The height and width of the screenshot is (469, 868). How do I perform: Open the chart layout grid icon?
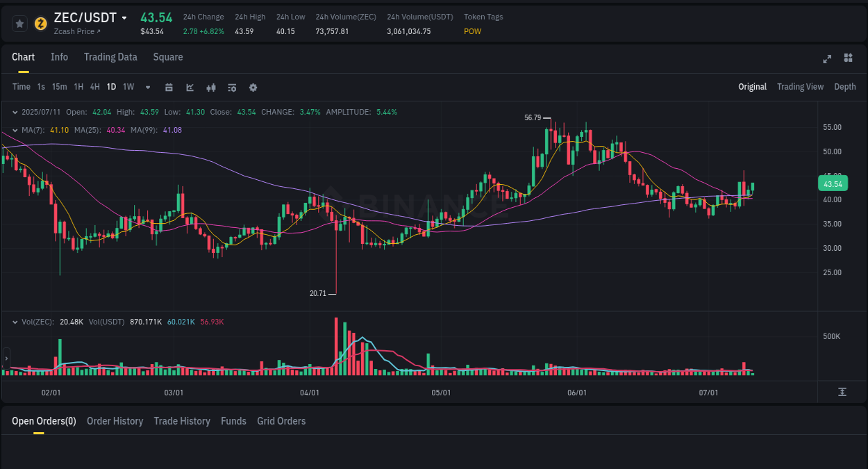pyautogui.click(x=848, y=58)
